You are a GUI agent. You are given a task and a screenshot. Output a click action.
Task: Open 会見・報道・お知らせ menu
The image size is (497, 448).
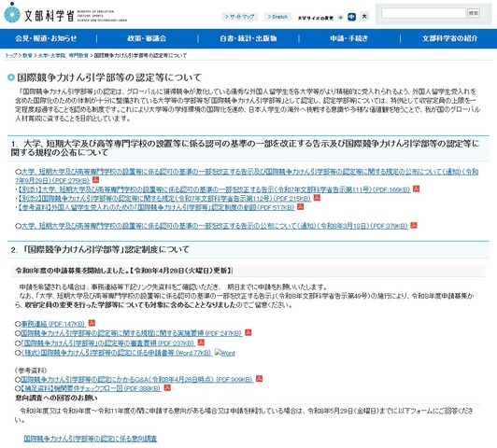click(47, 38)
